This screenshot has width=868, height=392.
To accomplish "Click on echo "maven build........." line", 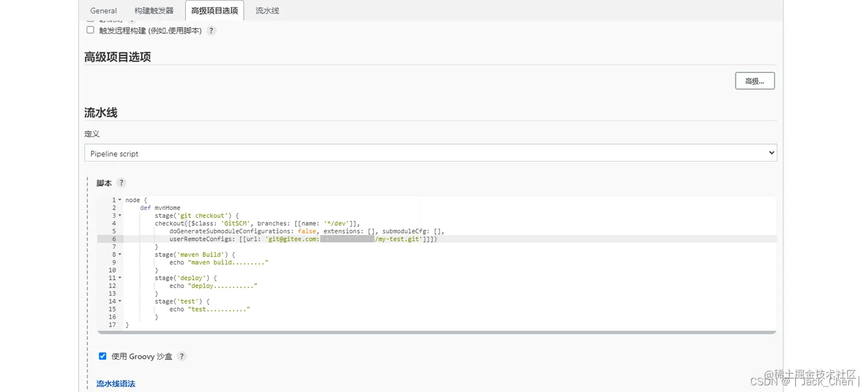I will [x=219, y=262].
